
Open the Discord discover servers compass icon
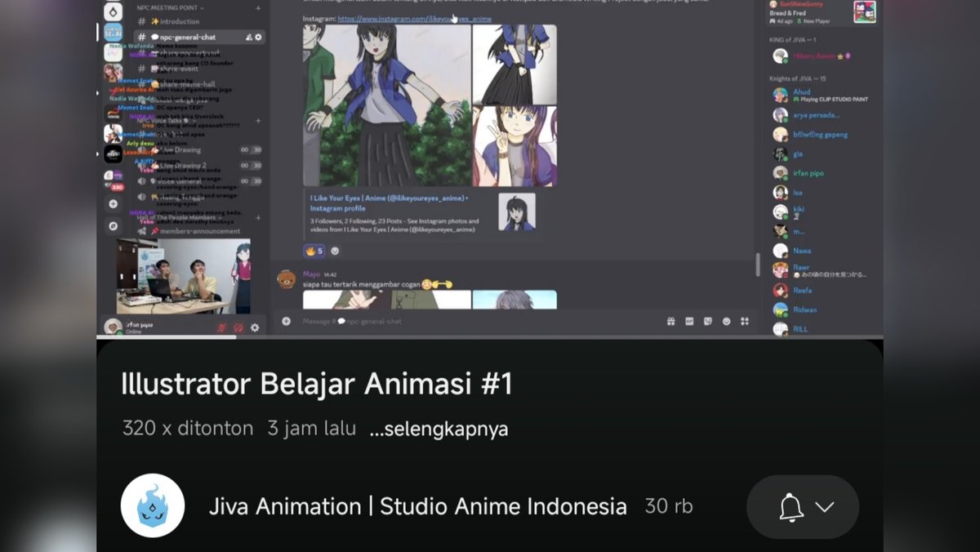point(113,225)
